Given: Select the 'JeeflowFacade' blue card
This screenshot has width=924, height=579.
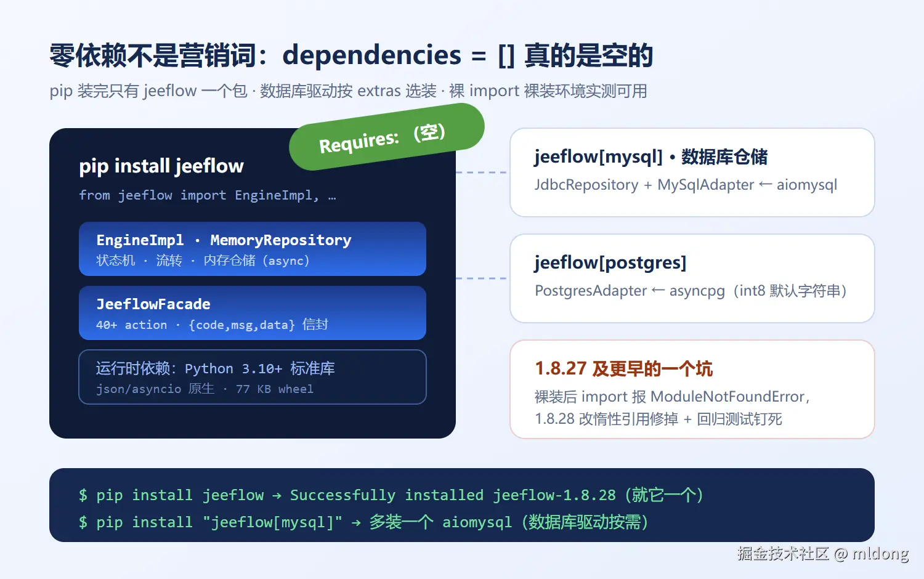Looking at the screenshot, I should pos(253,313).
